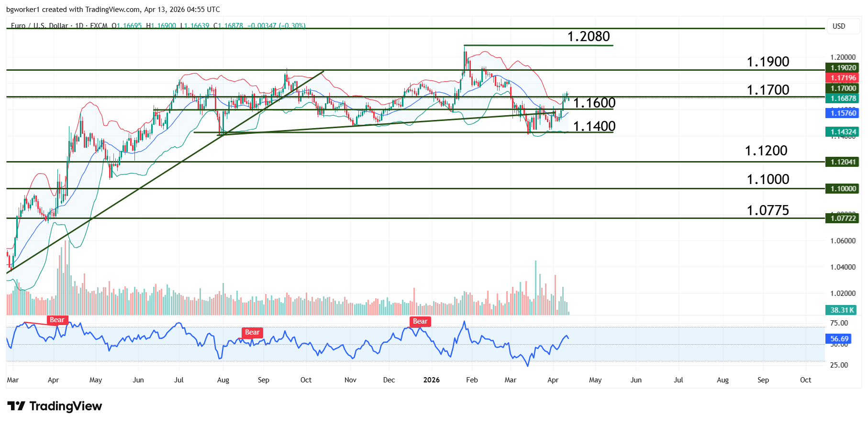The image size is (868, 424).
Task: Click the 1.2080 level text annotation
Action: click(x=588, y=36)
